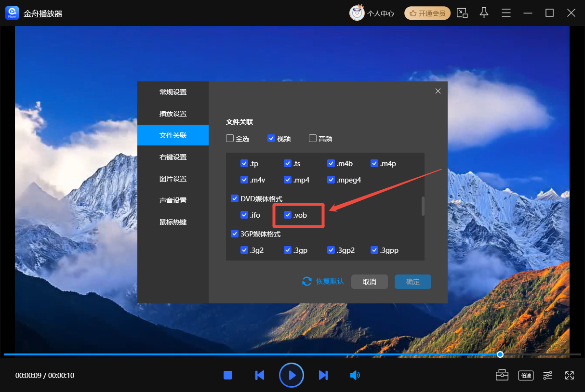
Task: Toggle the .mpeg4 format checkbox
Action: coord(331,180)
